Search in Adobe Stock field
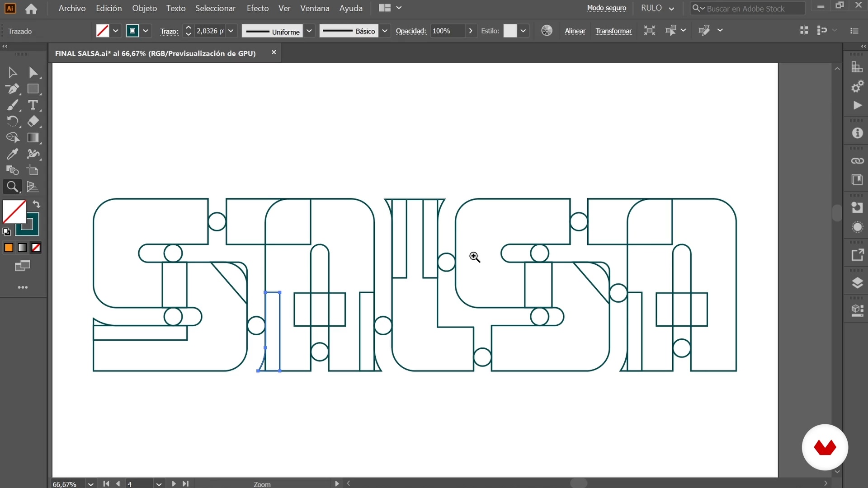The image size is (868, 488). tap(747, 8)
